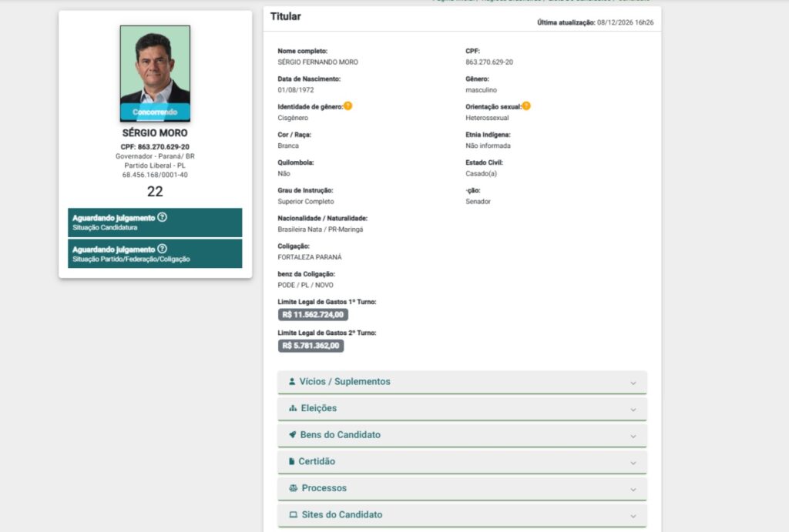
Task: Click question mark on Situação Partido/Federação/Coligação status
Action: 162,249
